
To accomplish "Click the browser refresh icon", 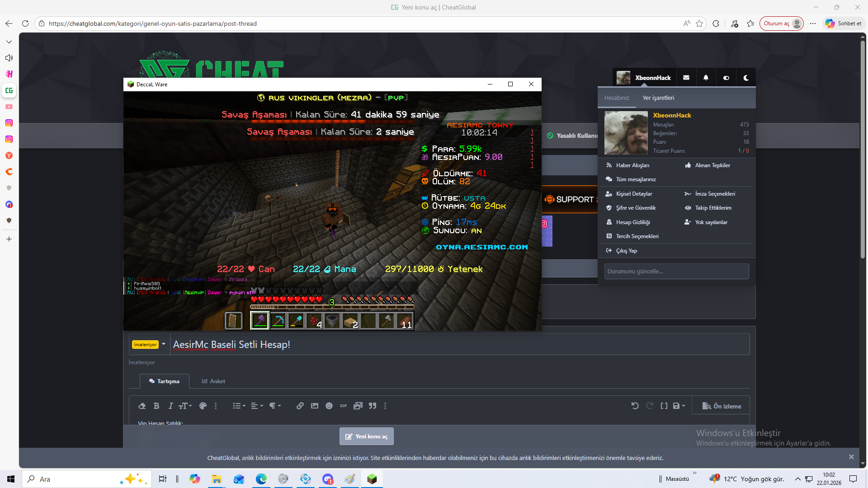I will [x=25, y=23].
